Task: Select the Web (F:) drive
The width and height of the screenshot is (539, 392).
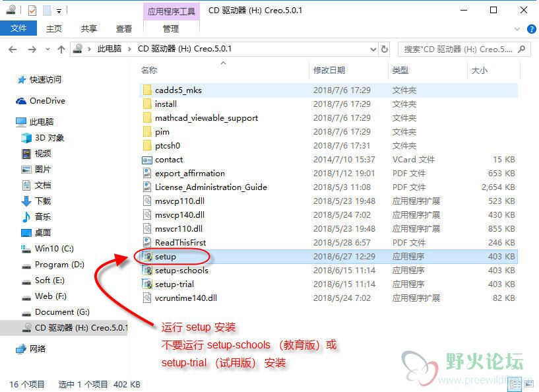Action: click(51, 296)
